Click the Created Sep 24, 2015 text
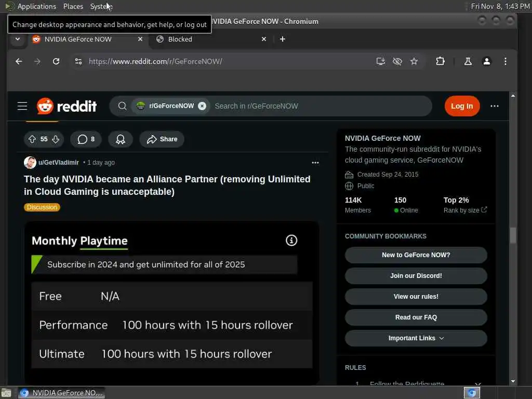This screenshot has width=532, height=399. (x=388, y=175)
